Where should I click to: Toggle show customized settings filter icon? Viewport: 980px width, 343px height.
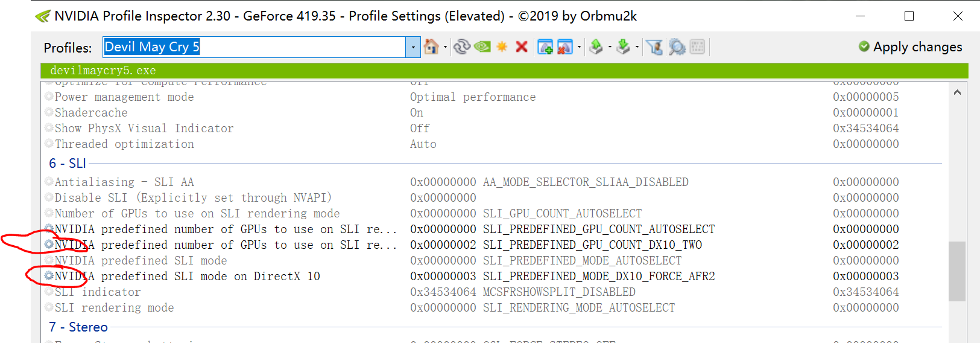point(654,46)
